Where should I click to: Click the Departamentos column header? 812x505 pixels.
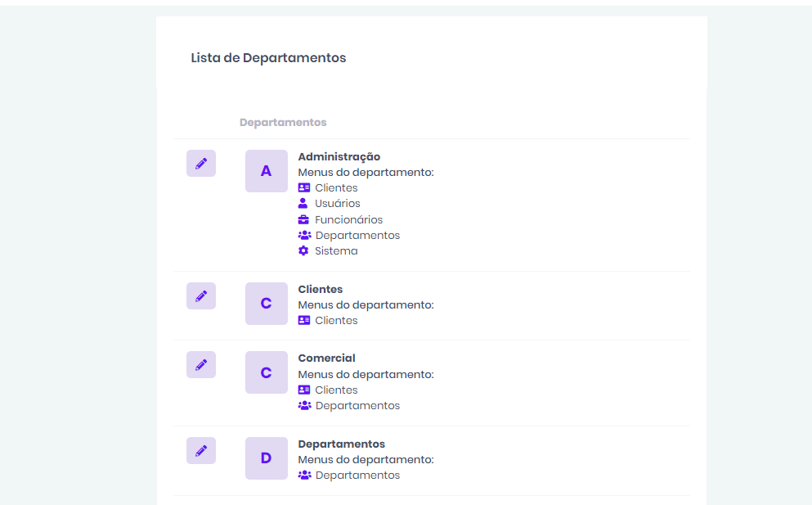coord(282,123)
